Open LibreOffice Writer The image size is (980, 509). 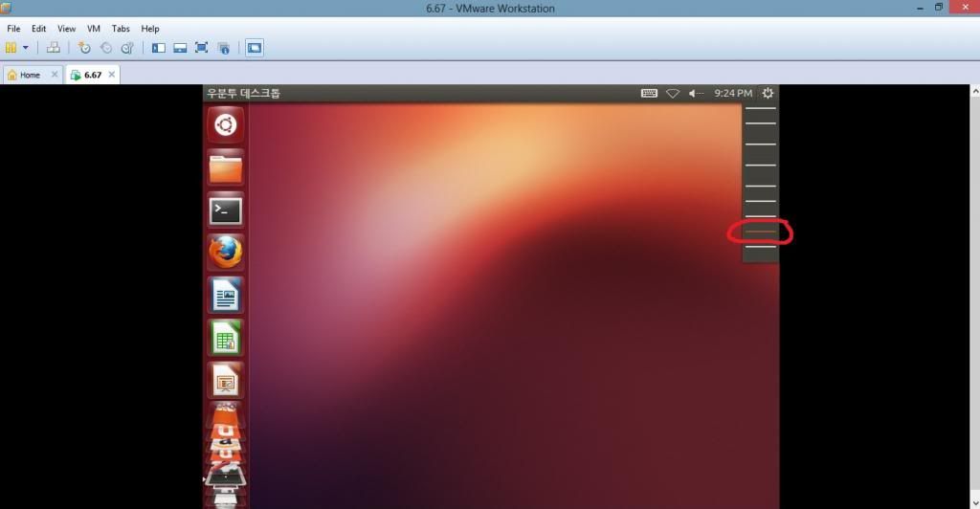pos(226,296)
